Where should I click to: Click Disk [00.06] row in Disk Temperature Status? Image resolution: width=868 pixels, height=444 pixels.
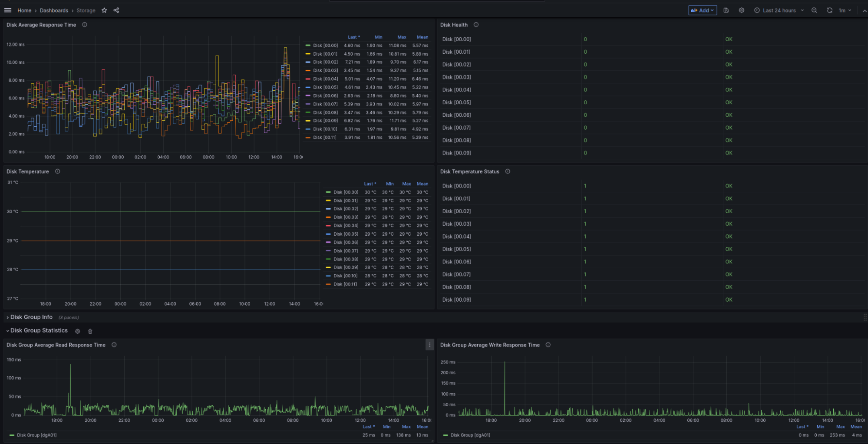point(653,262)
